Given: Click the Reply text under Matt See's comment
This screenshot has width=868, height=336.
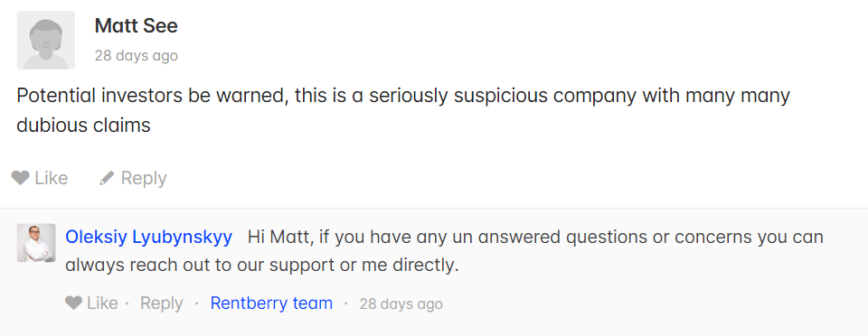Looking at the screenshot, I should pyautogui.click(x=144, y=179).
